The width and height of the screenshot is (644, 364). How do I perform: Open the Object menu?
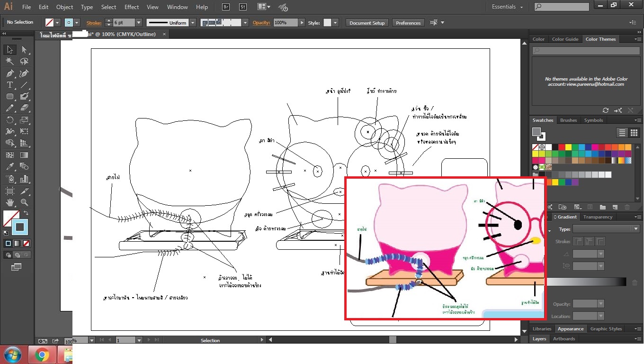(x=65, y=7)
